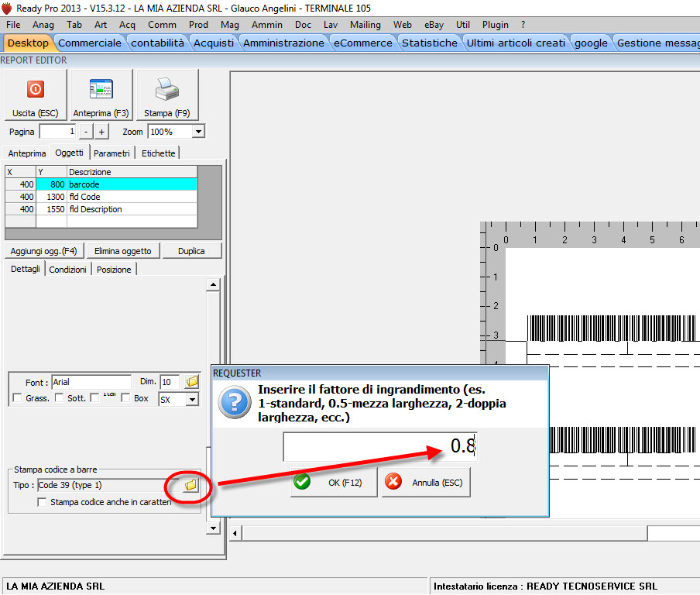The height and width of the screenshot is (595, 700).
Task: Select the Posizione sub-tab
Action: tap(114, 270)
